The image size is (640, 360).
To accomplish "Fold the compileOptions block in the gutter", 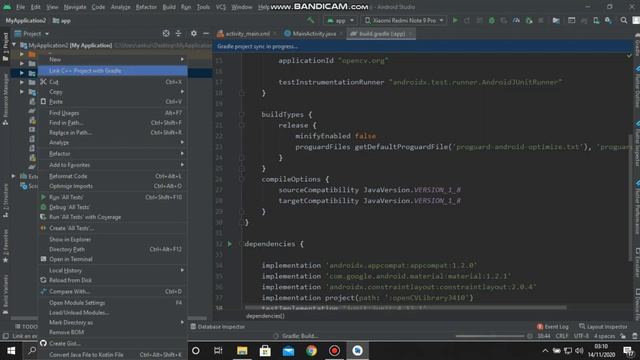I will click(x=241, y=179).
